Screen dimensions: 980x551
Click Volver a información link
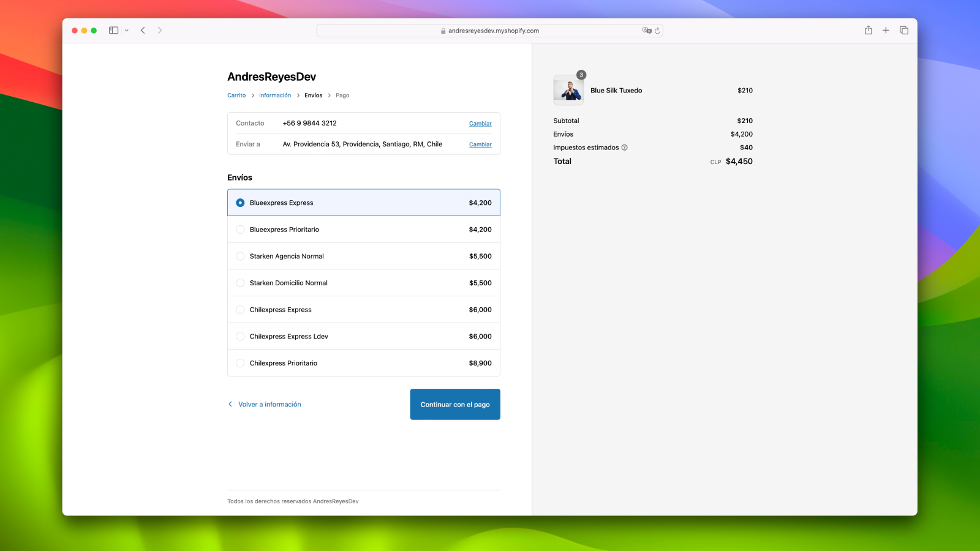coord(269,405)
